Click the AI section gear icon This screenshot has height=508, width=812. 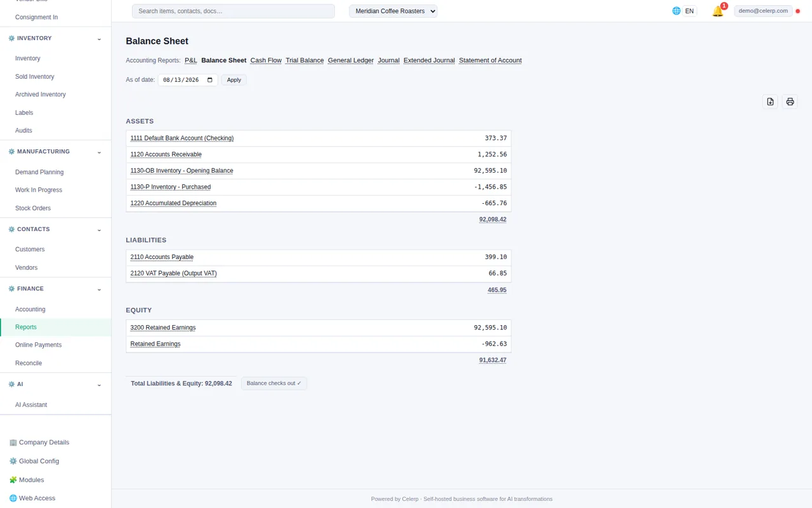tap(11, 384)
